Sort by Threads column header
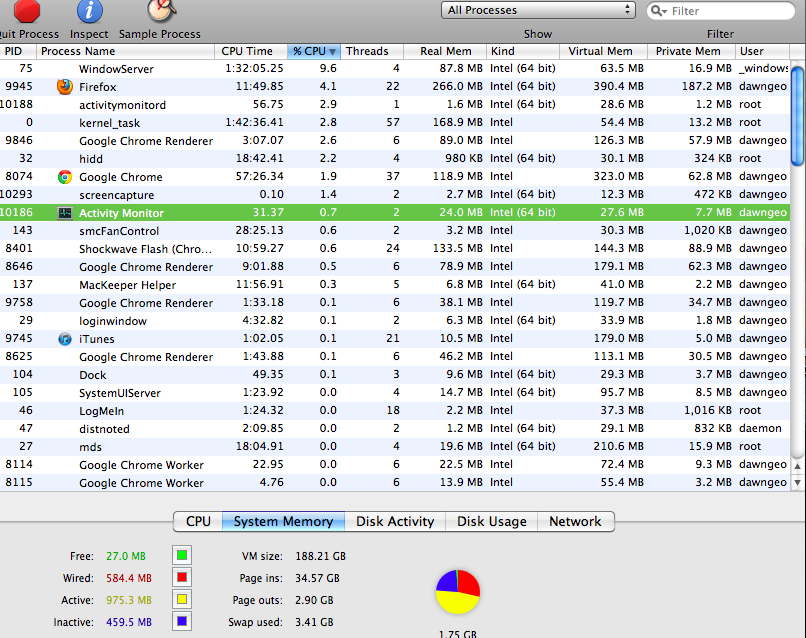Image resolution: width=806 pixels, height=638 pixels. point(372,51)
